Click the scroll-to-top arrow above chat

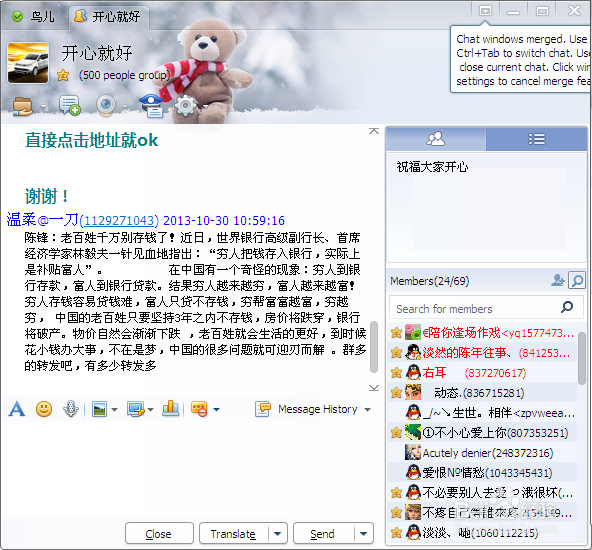[374, 131]
